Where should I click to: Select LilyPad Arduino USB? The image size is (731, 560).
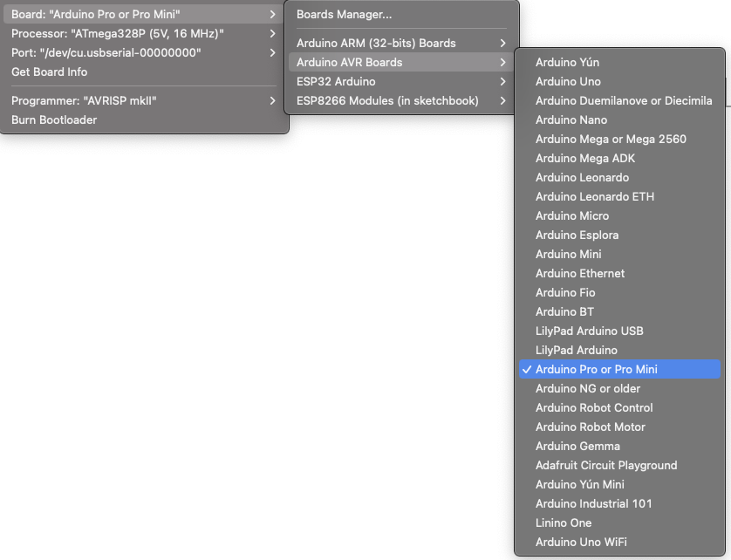619,331
